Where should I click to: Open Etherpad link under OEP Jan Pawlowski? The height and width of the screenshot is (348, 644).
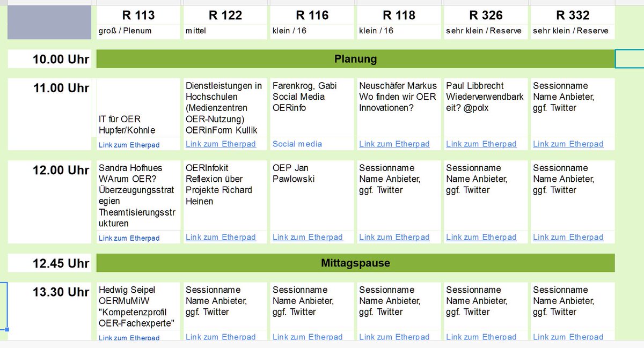point(308,237)
